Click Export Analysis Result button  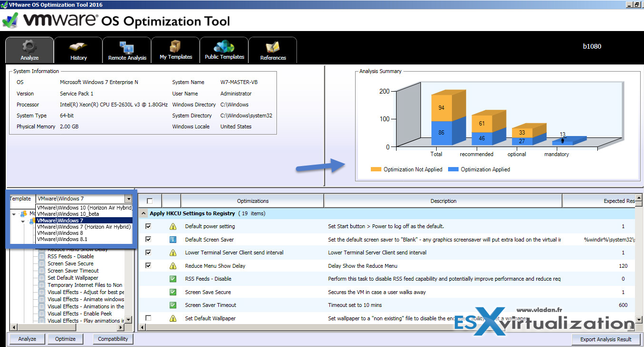(606, 339)
